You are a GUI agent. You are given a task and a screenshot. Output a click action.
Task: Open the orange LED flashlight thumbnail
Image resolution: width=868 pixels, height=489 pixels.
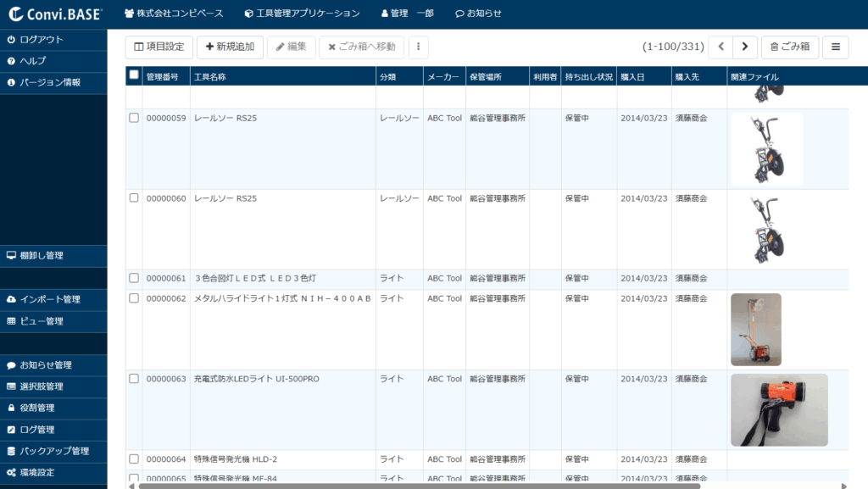pyautogui.click(x=779, y=410)
